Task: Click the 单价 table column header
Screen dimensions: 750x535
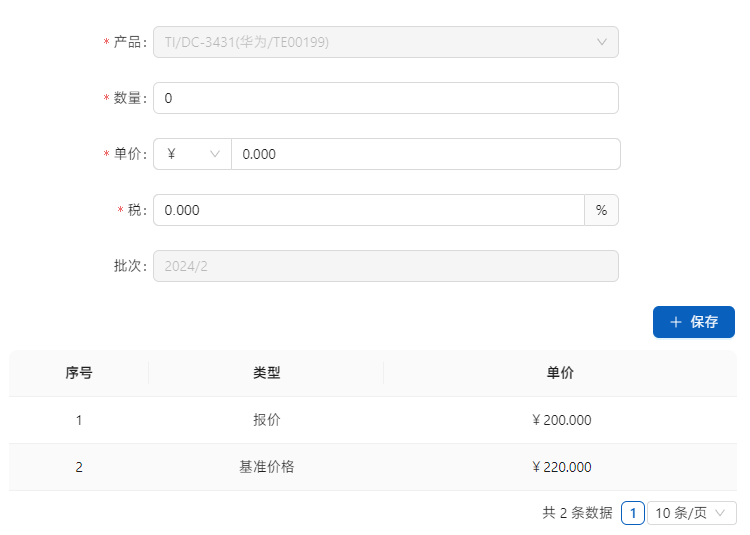Action: pyautogui.click(x=560, y=373)
